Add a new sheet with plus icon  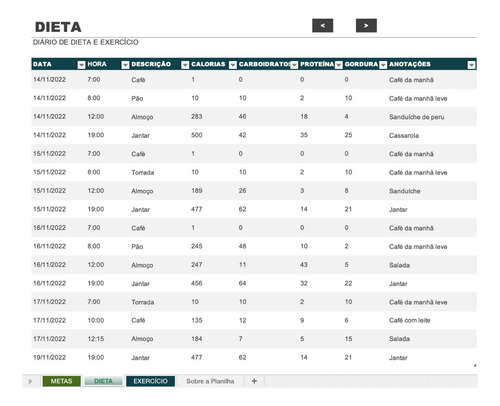[254, 381]
